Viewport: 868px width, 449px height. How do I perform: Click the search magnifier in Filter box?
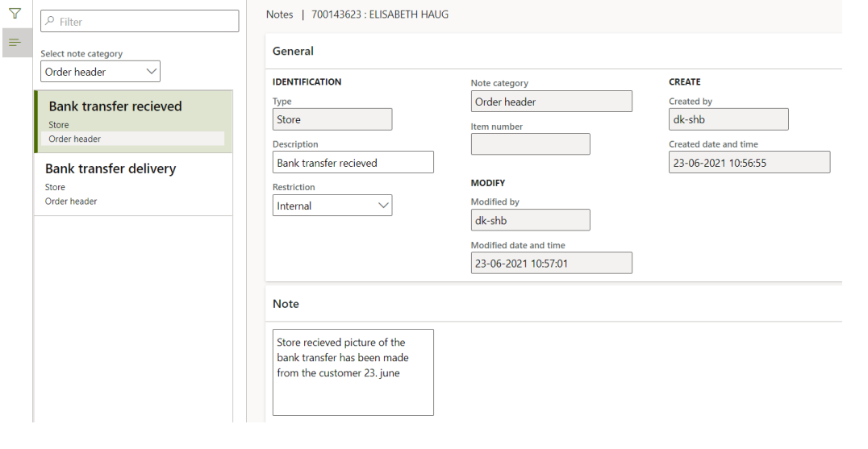pos(50,22)
